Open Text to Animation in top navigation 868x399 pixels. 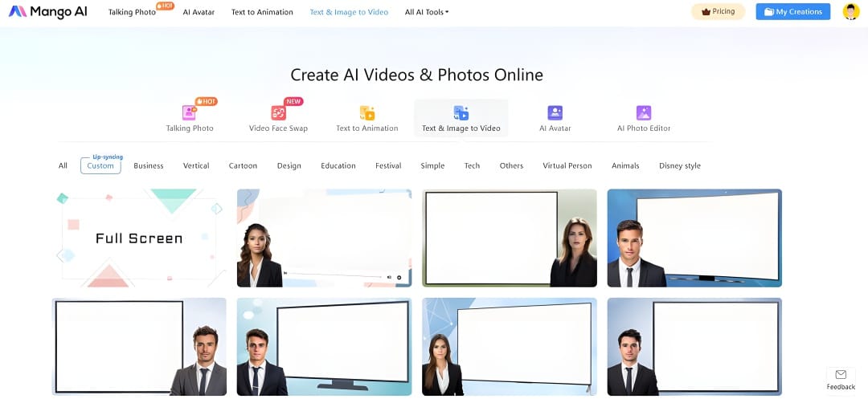pos(262,12)
